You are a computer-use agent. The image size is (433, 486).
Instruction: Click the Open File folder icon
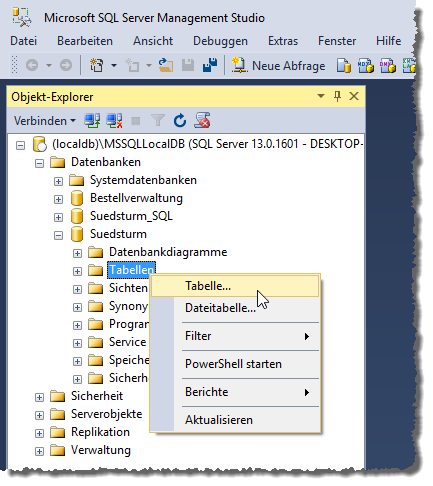point(166,65)
